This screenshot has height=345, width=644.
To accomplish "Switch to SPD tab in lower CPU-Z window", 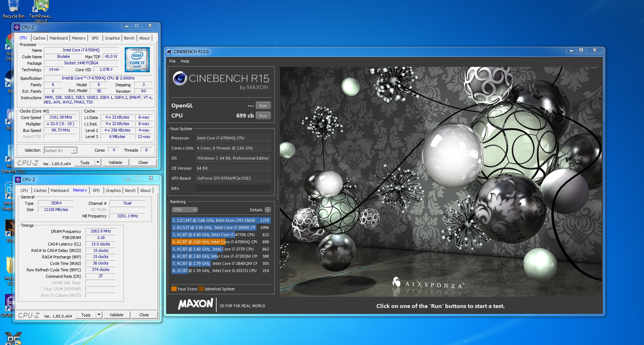I will 96,190.
